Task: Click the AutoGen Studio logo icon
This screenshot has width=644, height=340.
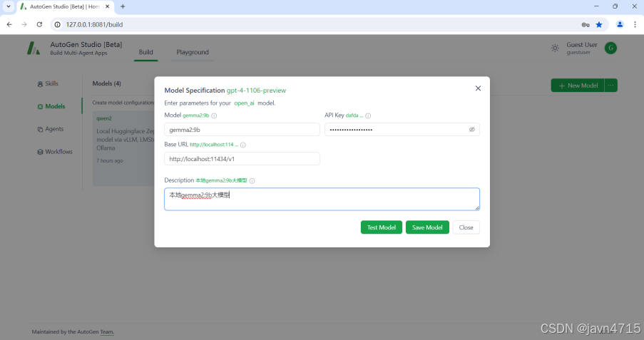Action: click(34, 48)
